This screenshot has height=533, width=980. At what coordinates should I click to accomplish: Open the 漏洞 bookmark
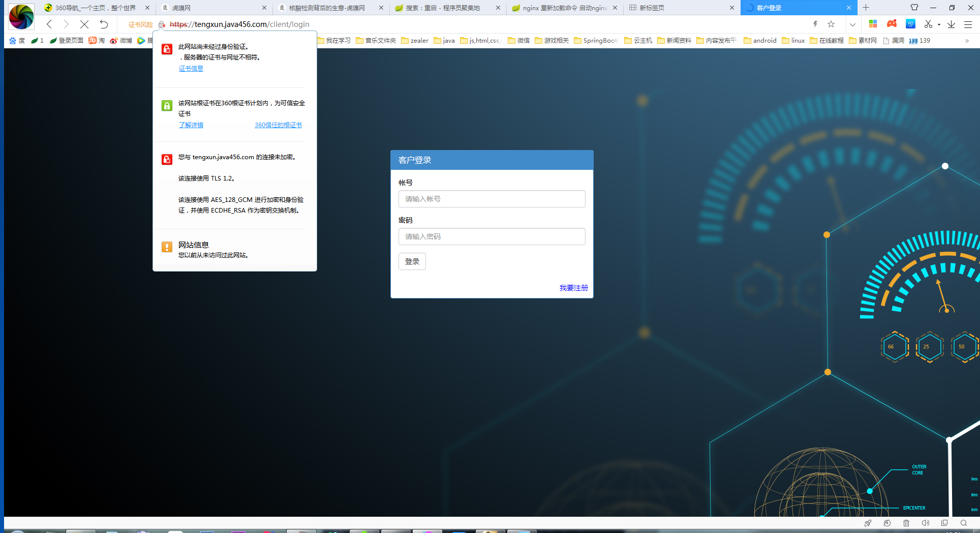(x=893, y=41)
